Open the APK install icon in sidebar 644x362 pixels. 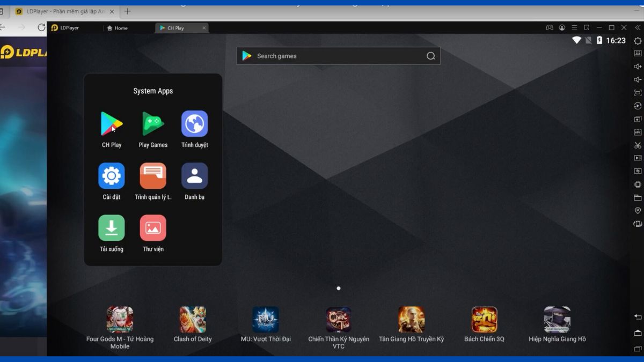(x=638, y=132)
